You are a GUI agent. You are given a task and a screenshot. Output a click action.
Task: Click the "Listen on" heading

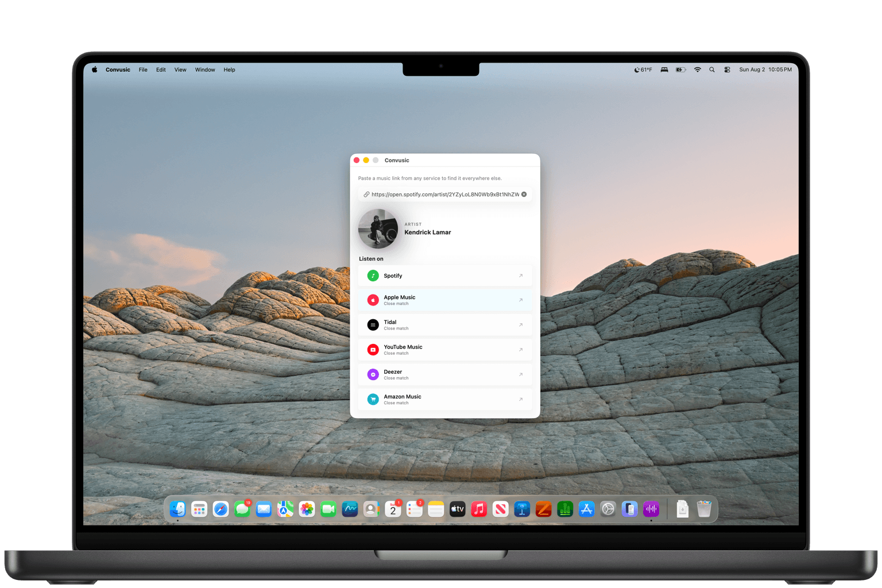click(x=371, y=259)
